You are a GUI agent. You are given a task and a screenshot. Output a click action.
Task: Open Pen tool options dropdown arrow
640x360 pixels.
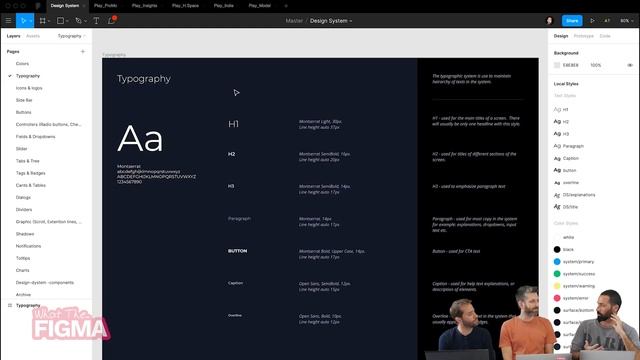click(x=85, y=21)
